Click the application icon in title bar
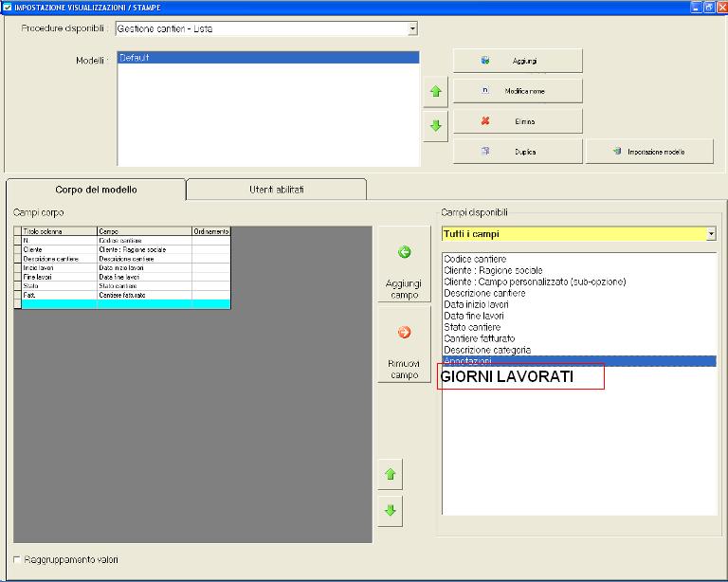This screenshot has height=582, width=728. [7, 7]
